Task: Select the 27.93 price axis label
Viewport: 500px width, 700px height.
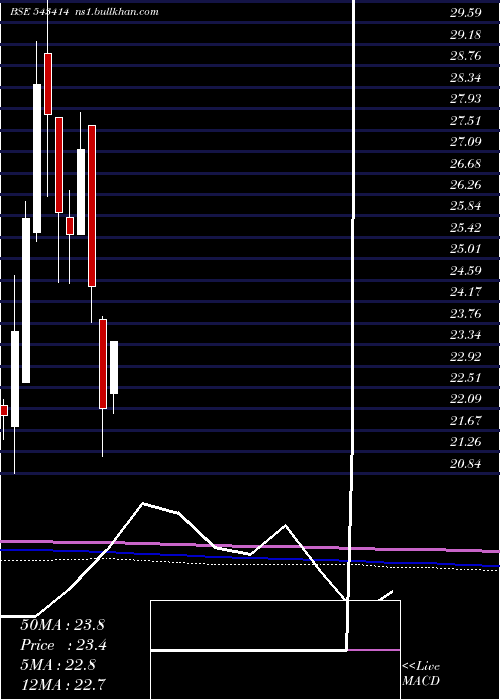Action: pyautogui.click(x=466, y=99)
